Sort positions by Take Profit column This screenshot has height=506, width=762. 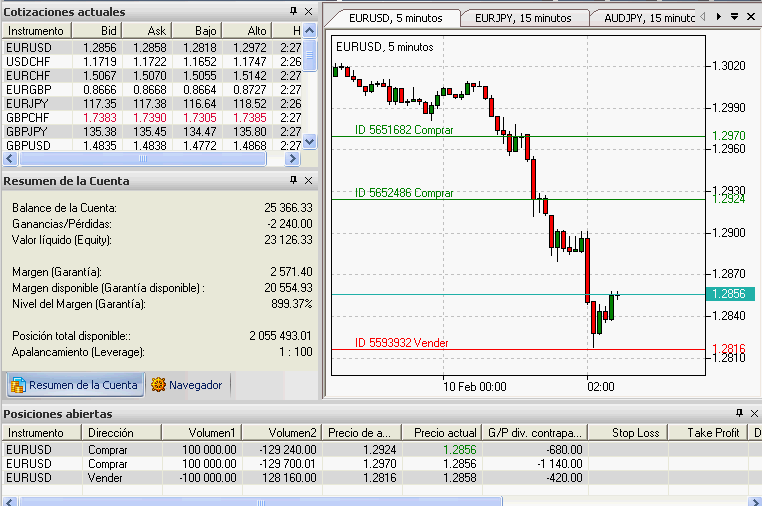tap(708, 433)
